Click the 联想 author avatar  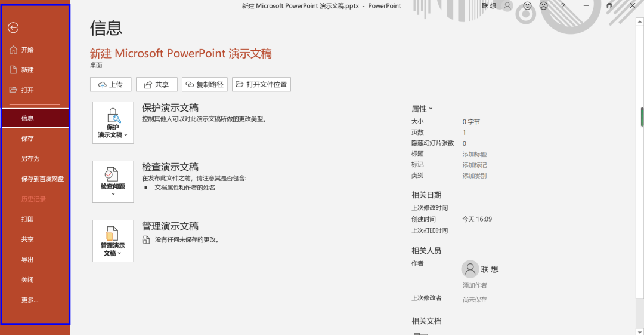(x=470, y=269)
